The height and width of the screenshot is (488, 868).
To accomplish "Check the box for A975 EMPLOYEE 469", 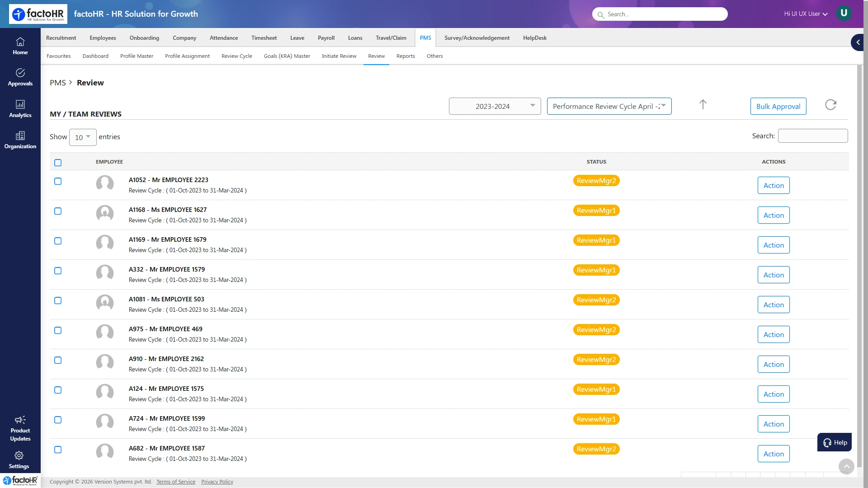I will click(58, 330).
